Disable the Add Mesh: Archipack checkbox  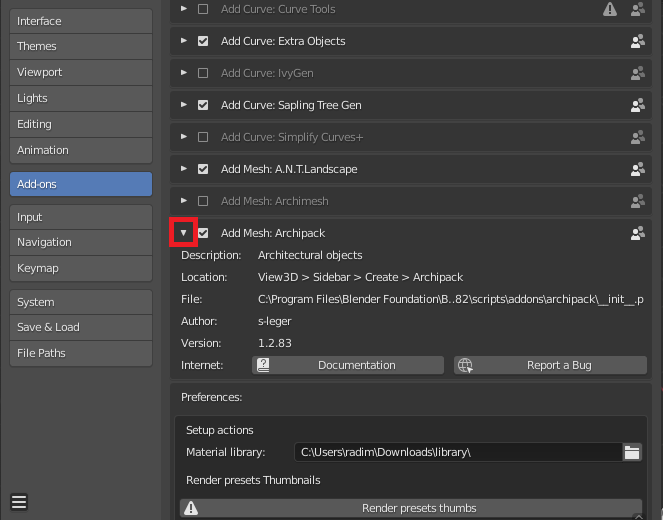(204, 233)
